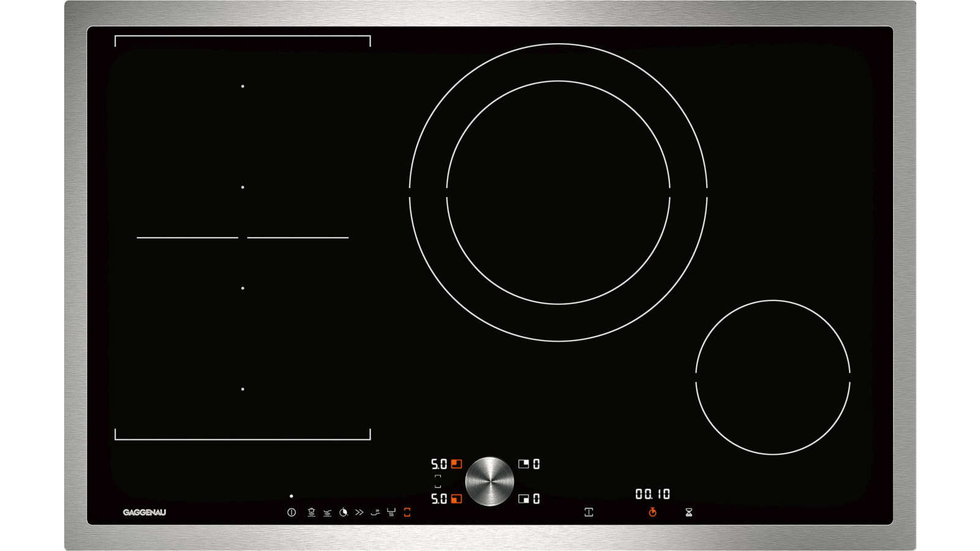This screenshot has height=551, width=980.
Task: Select the lower-right white zone indicator
Action: point(524,499)
